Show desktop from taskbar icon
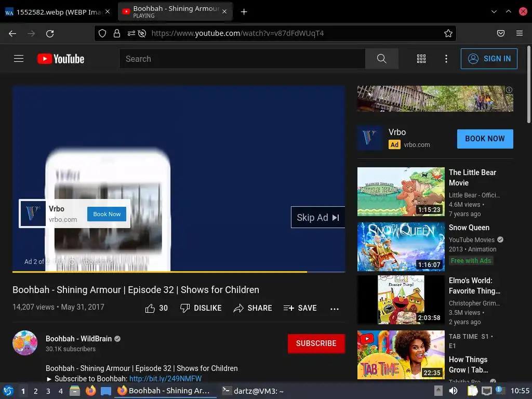Screen dimensions: 532x399 106,391
